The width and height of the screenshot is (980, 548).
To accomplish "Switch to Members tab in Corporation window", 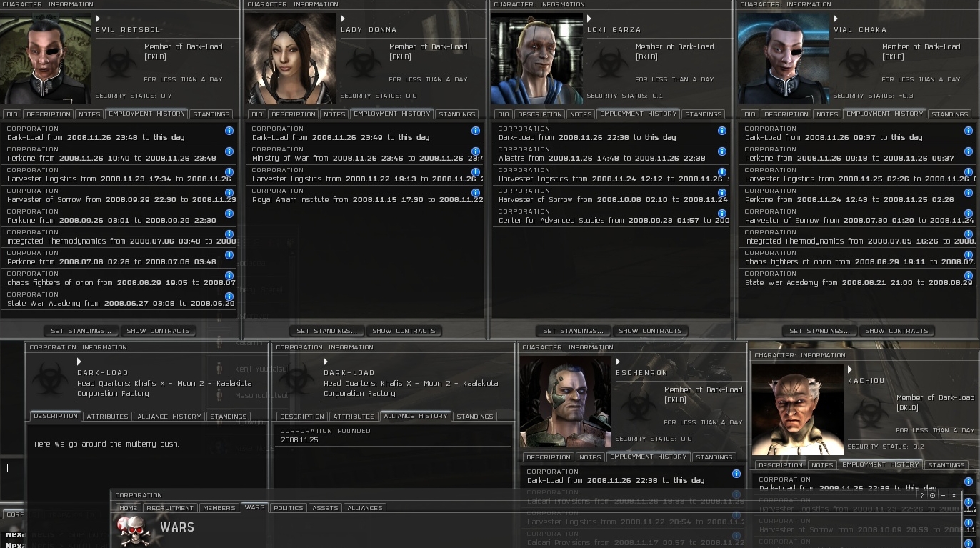I will point(219,508).
